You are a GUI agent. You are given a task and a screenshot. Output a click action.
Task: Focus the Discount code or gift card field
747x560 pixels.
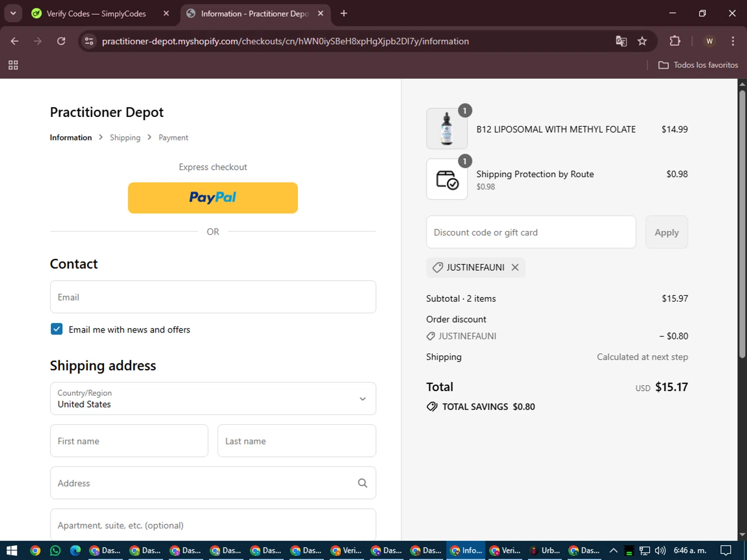click(531, 232)
